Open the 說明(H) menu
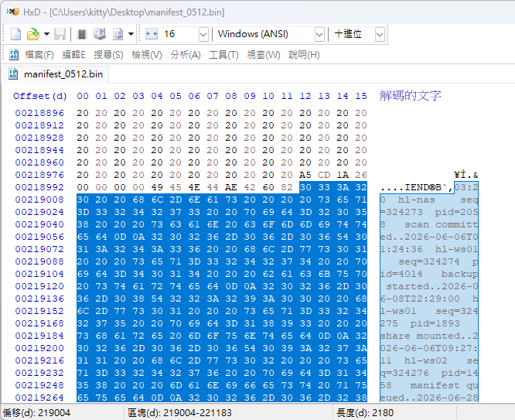The width and height of the screenshot is (515, 420). (304, 55)
